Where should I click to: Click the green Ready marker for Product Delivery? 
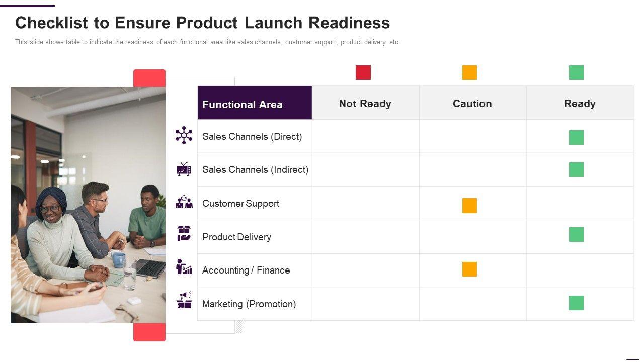(x=576, y=234)
